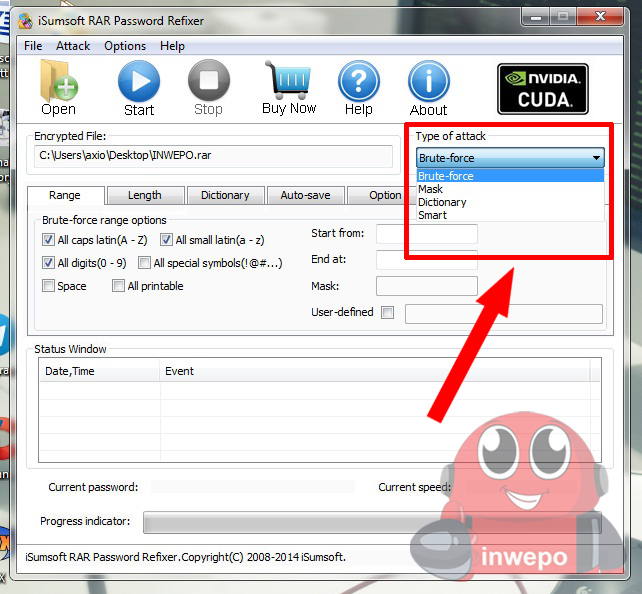Select Brute-force in attack type list

click(510, 176)
